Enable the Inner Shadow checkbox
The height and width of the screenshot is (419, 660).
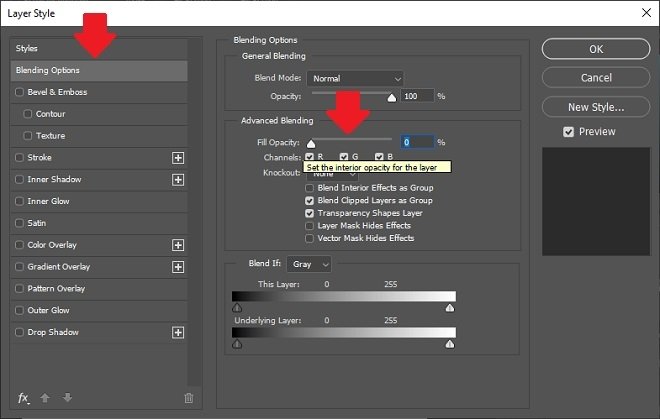(19, 179)
